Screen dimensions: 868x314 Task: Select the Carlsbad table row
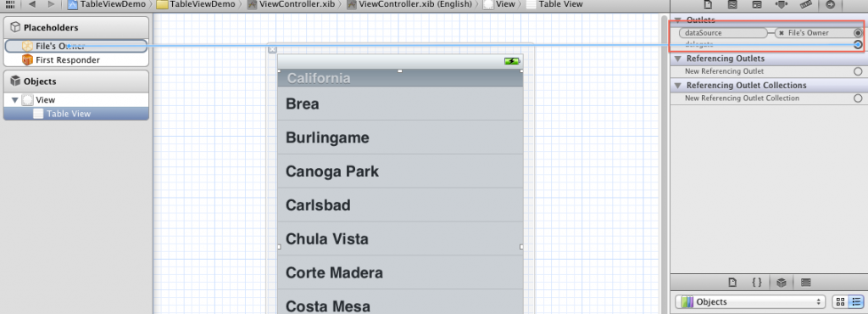click(400, 205)
